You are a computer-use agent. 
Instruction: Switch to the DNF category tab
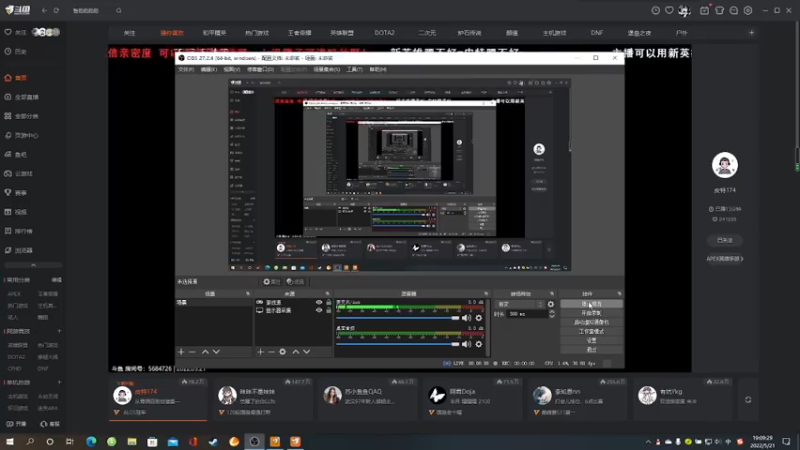click(596, 33)
